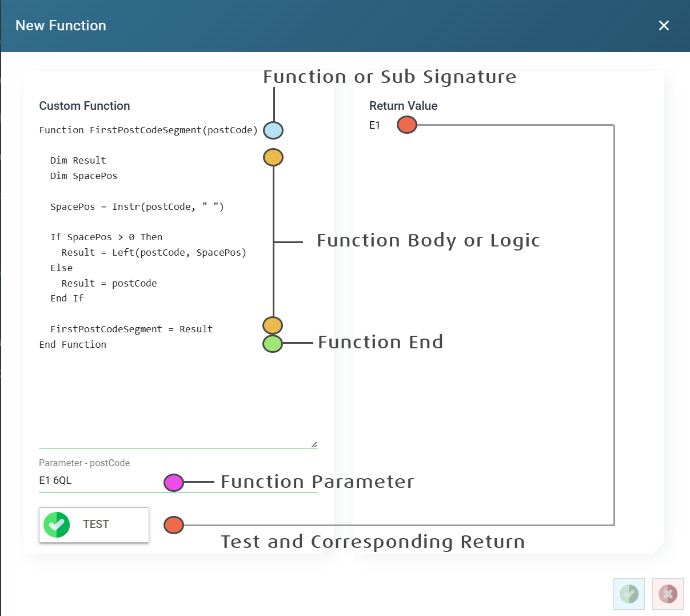This screenshot has height=616, width=690.
Task: Click the Return Value E1 text
Action: pos(374,125)
